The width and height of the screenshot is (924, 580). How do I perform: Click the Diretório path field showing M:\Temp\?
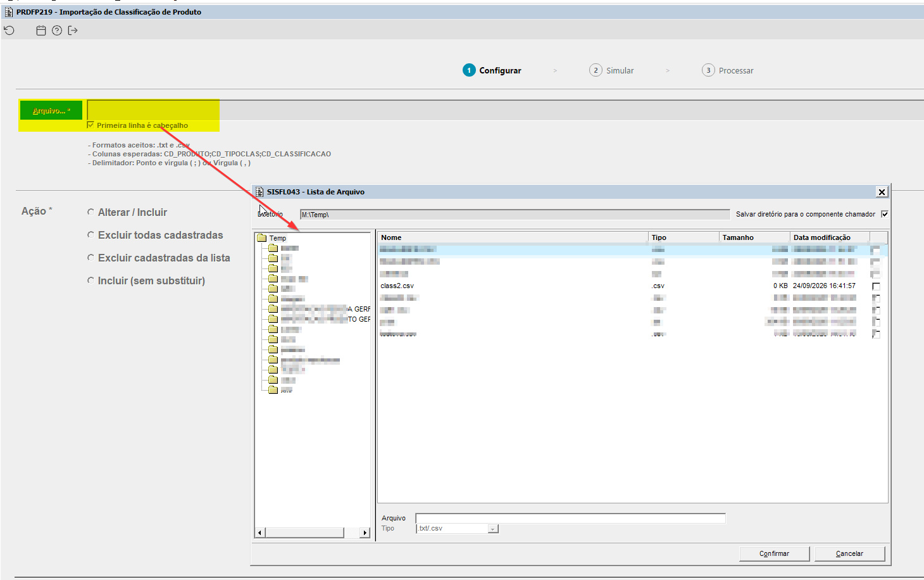pos(515,215)
